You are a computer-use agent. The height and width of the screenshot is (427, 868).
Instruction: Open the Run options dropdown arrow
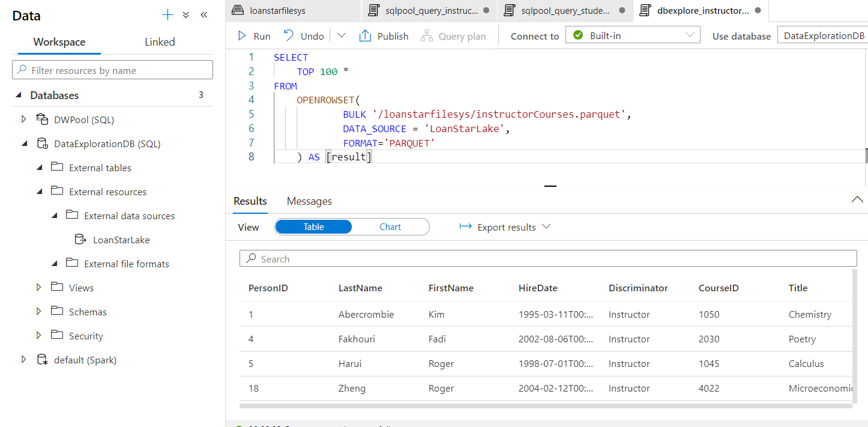[341, 35]
